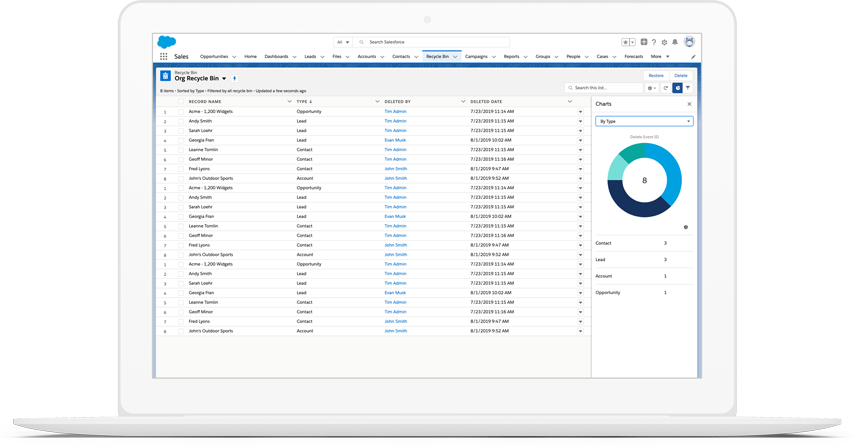Click the light teal donut chart segment

point(616,168)
